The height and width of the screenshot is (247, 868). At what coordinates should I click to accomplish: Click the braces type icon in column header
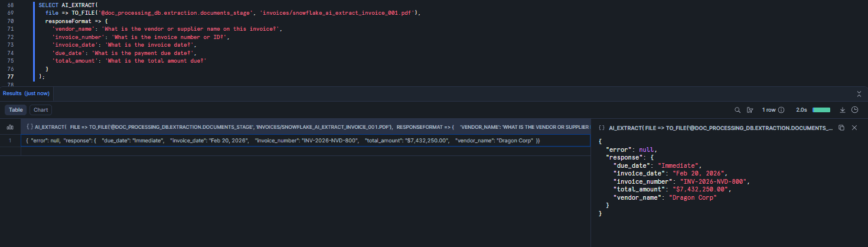pyautogui.click(x=30, y=127)
